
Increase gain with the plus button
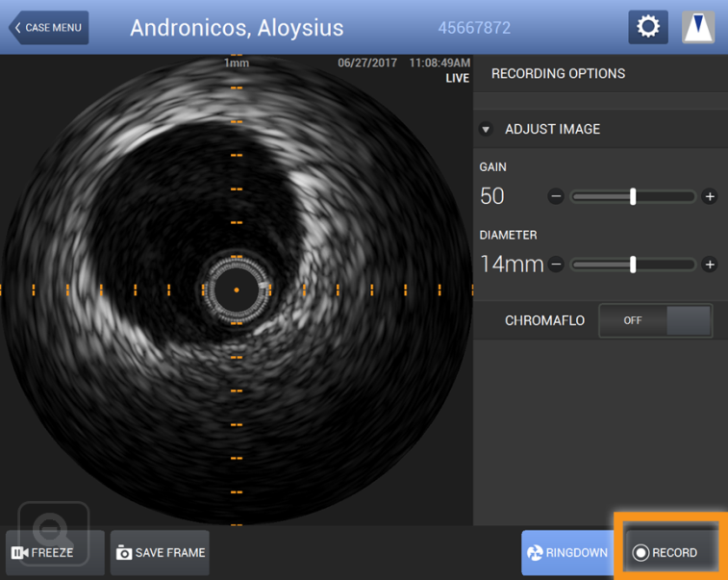(710, 196)
